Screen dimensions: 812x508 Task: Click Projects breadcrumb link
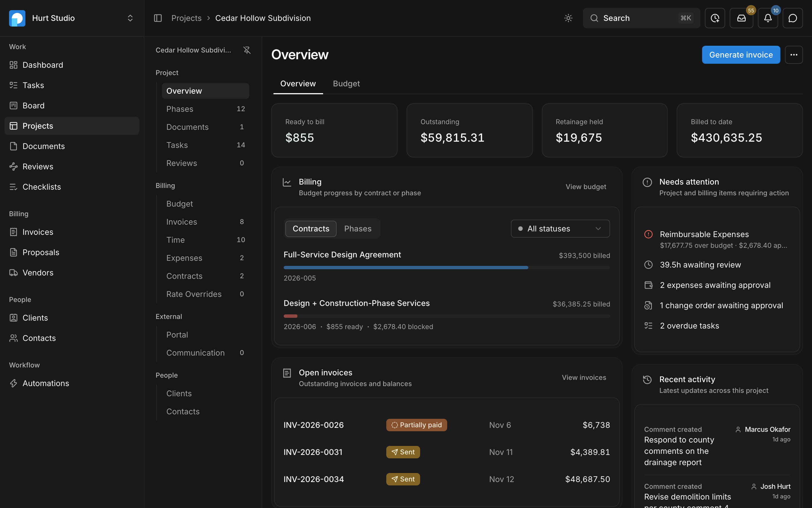[x=186, y=18]
